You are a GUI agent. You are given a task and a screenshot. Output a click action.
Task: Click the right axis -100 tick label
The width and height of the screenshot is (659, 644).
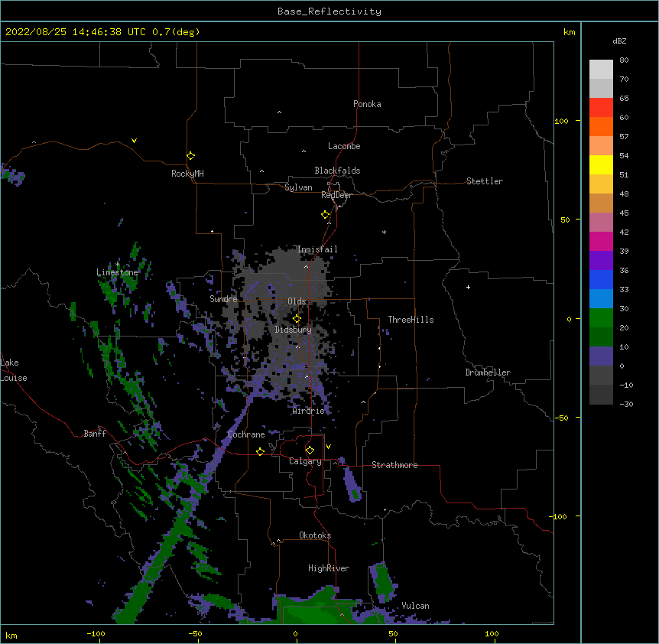tap(559, 516)
